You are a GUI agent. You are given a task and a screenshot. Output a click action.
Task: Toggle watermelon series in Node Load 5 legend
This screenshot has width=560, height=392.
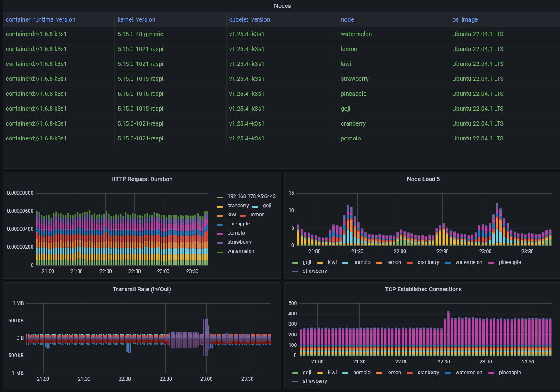click(x=469, y=262)
